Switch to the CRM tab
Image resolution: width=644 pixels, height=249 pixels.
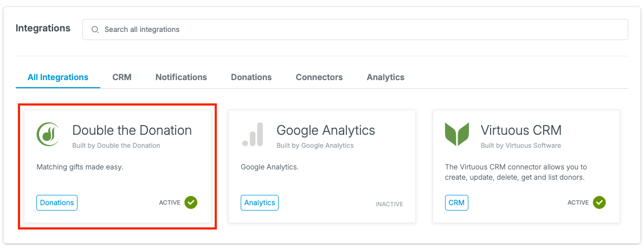click(122, 77)
